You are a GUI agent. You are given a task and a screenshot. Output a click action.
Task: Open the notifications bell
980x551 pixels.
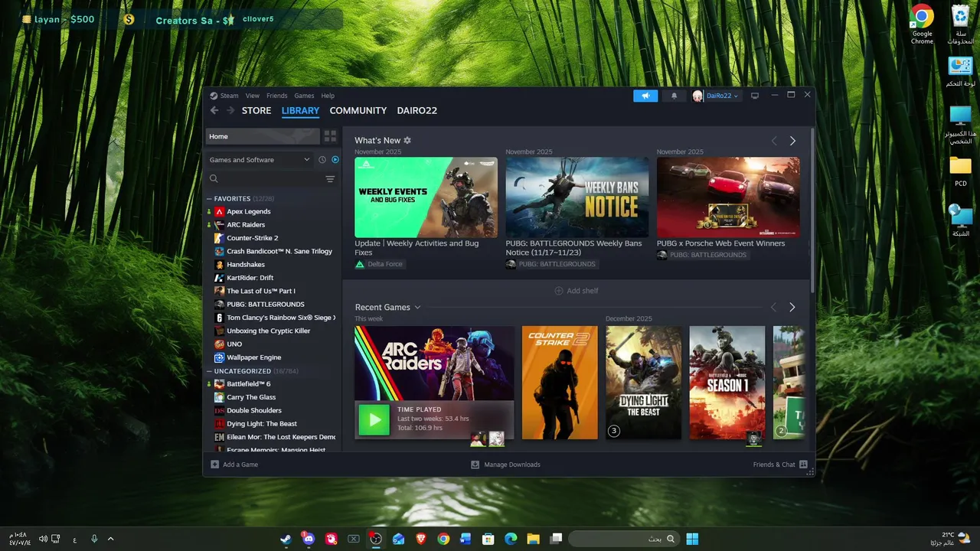click(674, 96)
